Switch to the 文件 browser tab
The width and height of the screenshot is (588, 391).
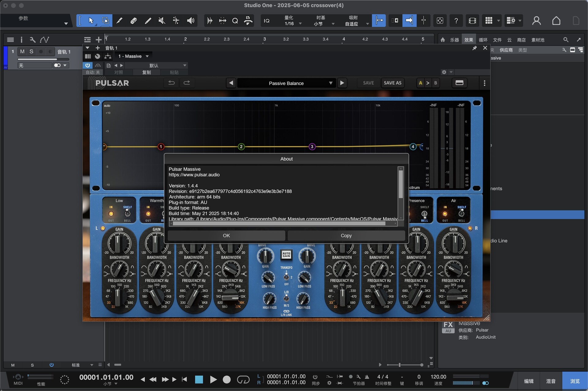coord(497,40)
